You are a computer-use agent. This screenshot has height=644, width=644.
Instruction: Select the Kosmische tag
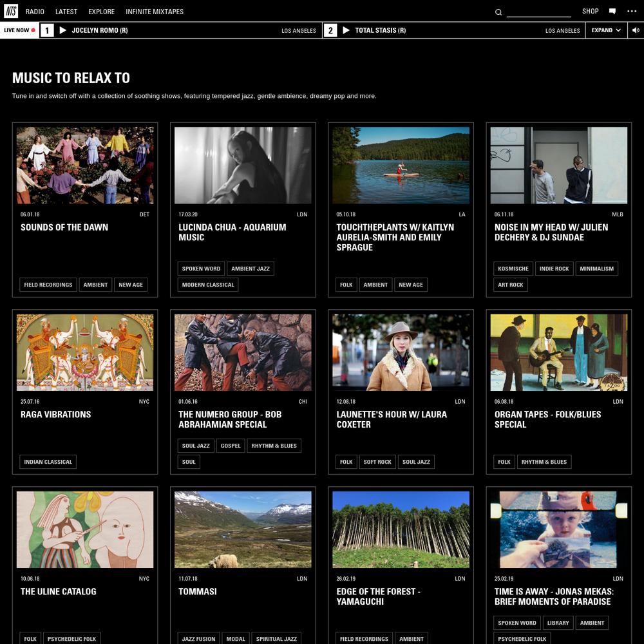[x=513, y=269]
